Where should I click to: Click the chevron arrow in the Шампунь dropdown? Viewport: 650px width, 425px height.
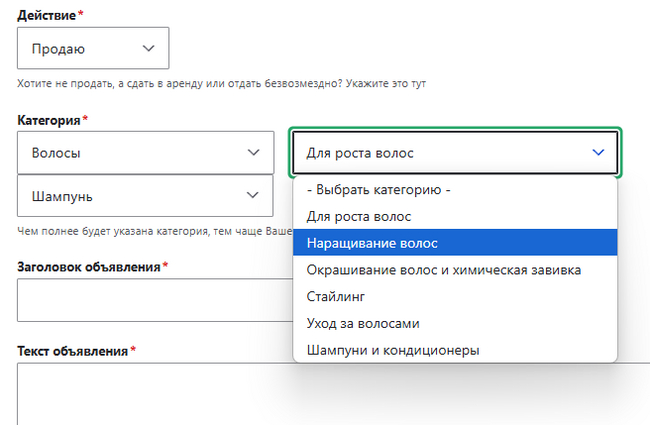pyautogui.click(x=253, y=197)
